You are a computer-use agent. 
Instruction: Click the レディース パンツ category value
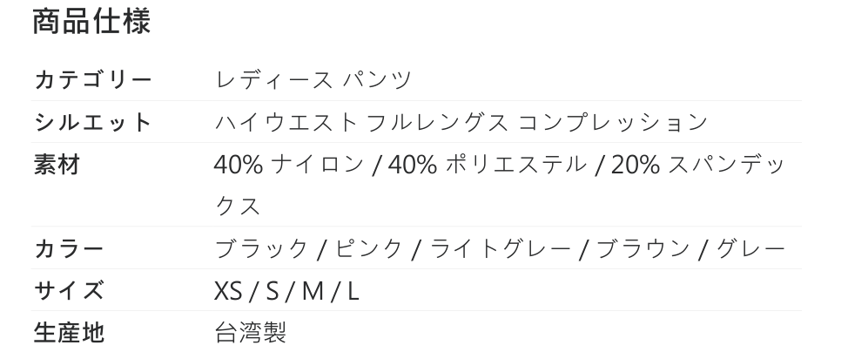(x=313, y=81)
